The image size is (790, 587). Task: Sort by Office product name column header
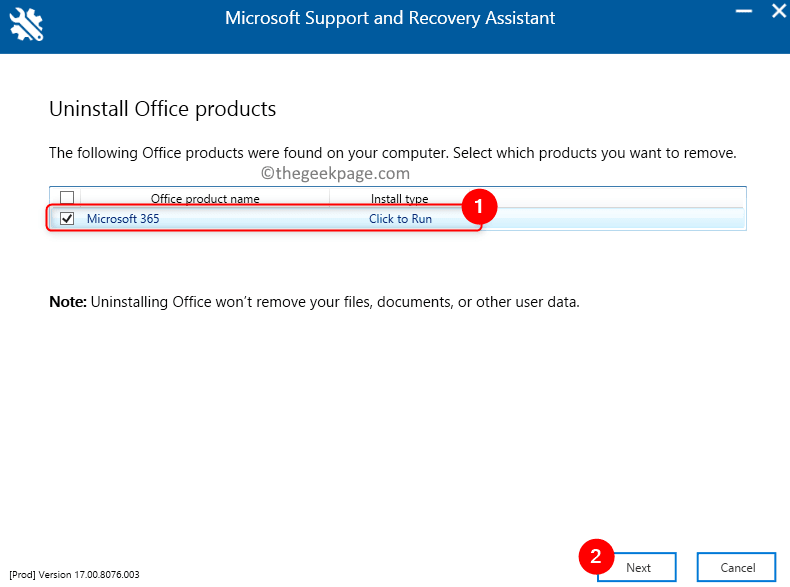(x=205, y=199)
